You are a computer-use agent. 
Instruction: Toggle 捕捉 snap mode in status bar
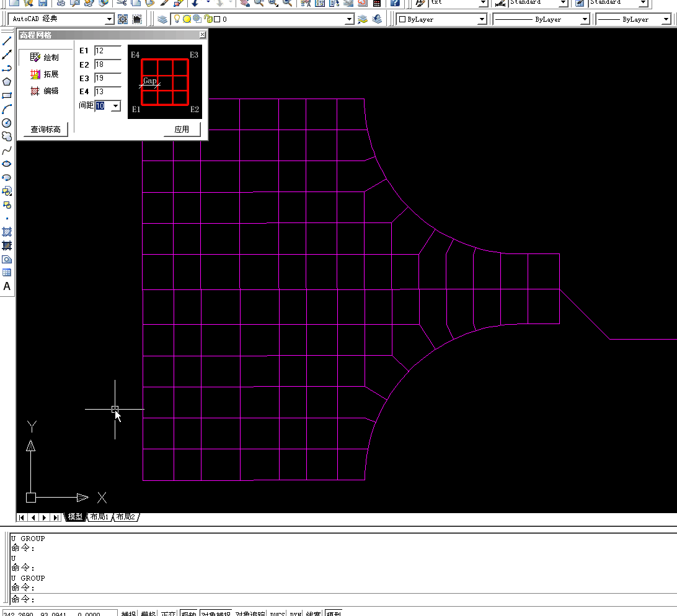pyautogui.click(x=129, y=613)
